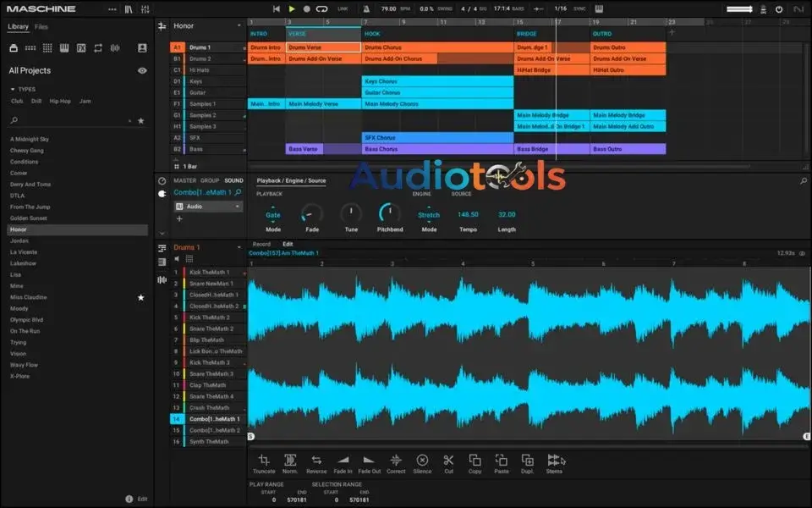
Task: Toggle LINK in the transport header
Action: coord(342,9)
